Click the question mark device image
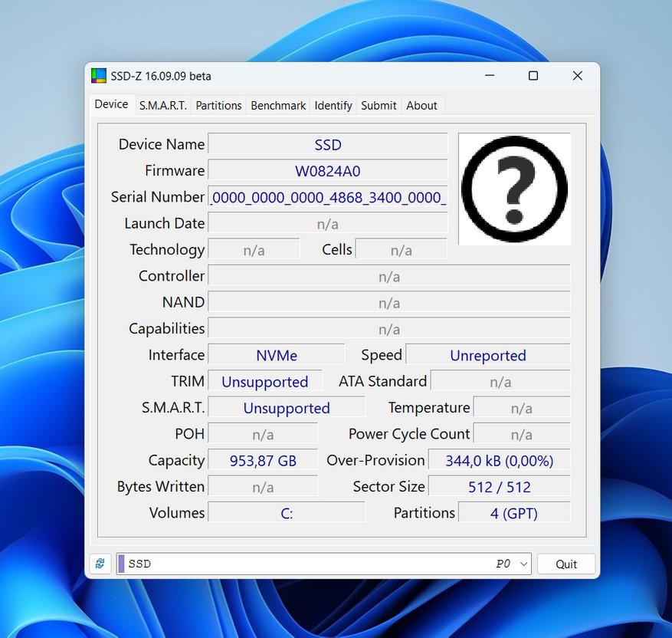This screenshot has height=638, width=672. click(x=514, y=189)
